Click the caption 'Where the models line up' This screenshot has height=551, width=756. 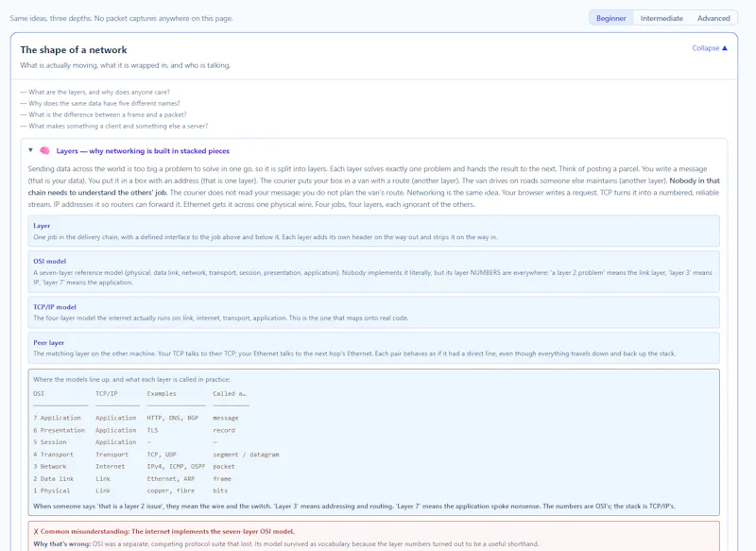coord(131,379)
